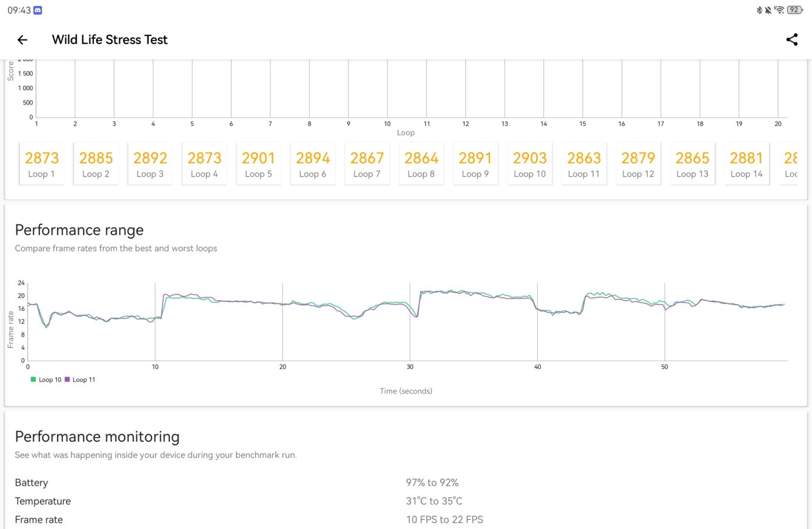Viewport: 812px width, 529px height.
Task: Tap the back arrow icon
Action: pos(22,39)
